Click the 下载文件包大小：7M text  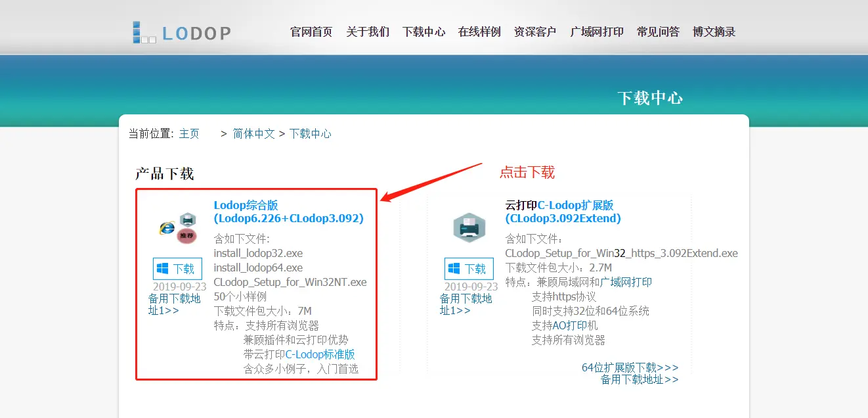point(263,311)
